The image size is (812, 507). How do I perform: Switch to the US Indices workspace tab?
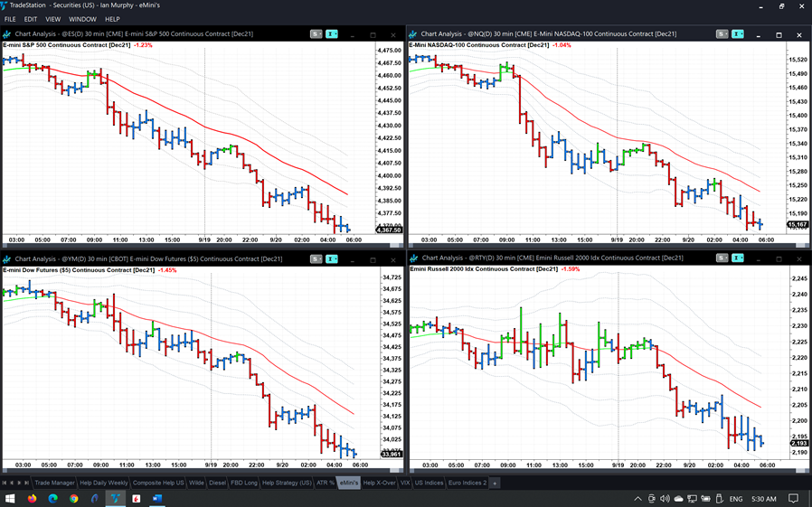[x=430, y=483]
